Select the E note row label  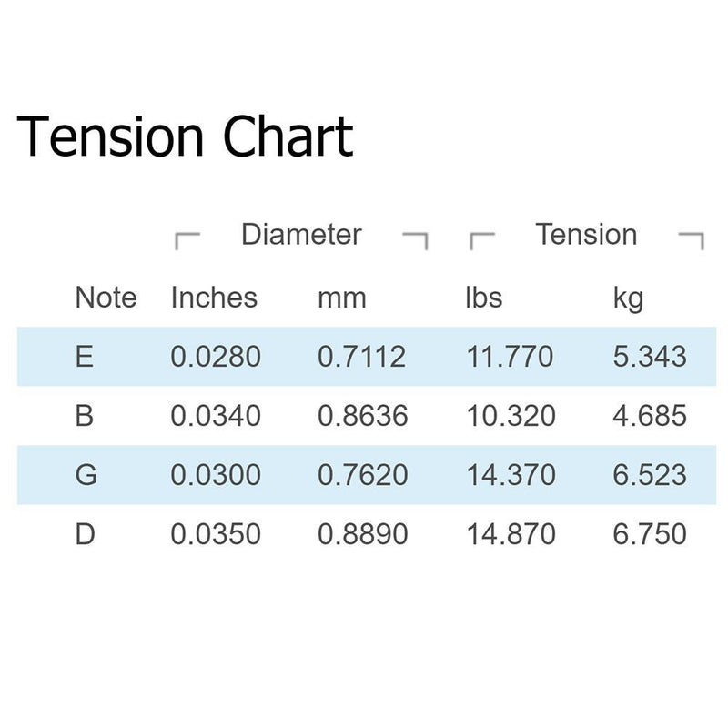[x=84, y=357]
